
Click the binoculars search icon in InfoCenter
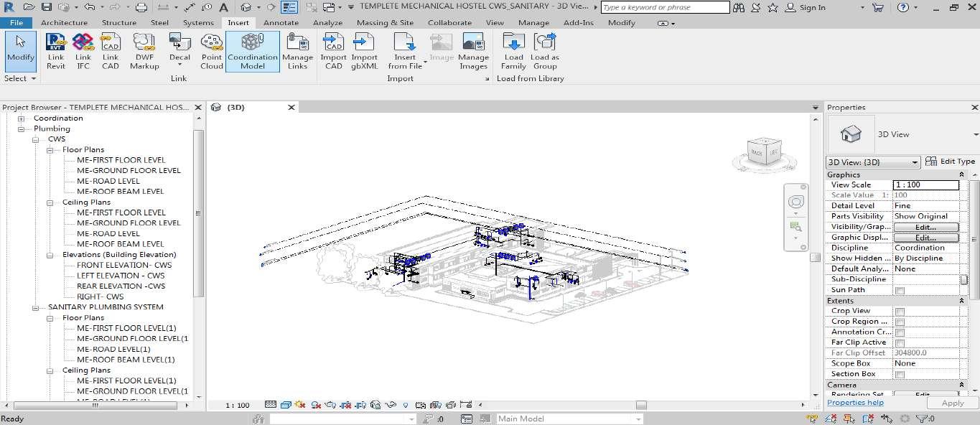pos(739,7)
